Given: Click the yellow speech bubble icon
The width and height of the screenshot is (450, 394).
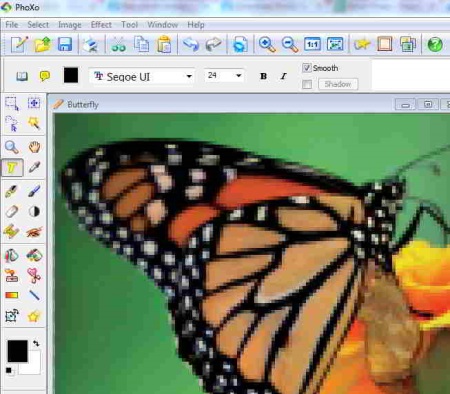Looking at the screenshot, I should (45, 76).
